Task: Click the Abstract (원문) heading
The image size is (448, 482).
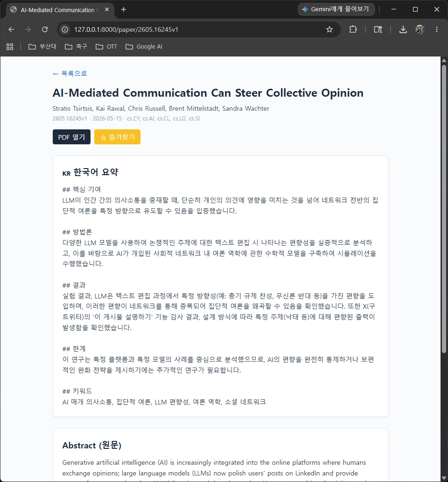Action: [x=92, y=446]
